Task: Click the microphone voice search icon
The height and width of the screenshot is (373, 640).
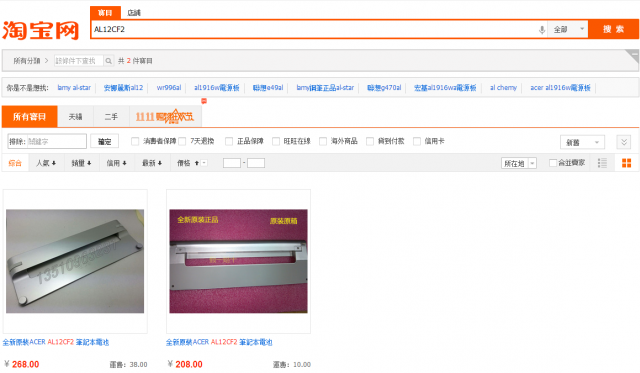Action: click(x=542, y=29)
